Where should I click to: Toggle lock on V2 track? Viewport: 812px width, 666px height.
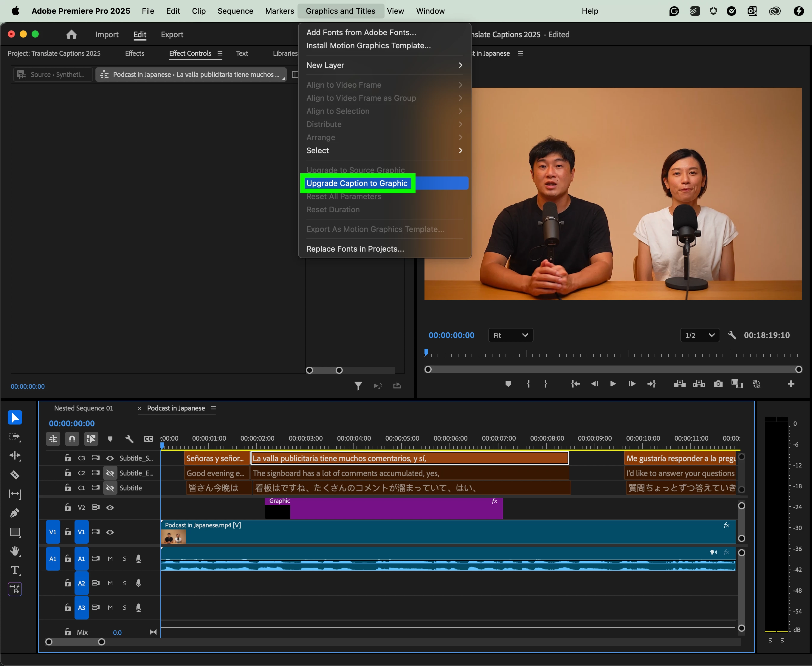point(67,507)
